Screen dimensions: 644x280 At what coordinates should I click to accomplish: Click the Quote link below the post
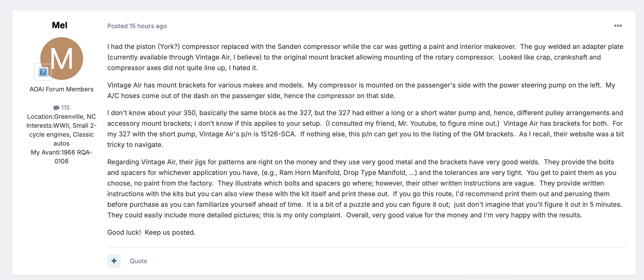138,261
